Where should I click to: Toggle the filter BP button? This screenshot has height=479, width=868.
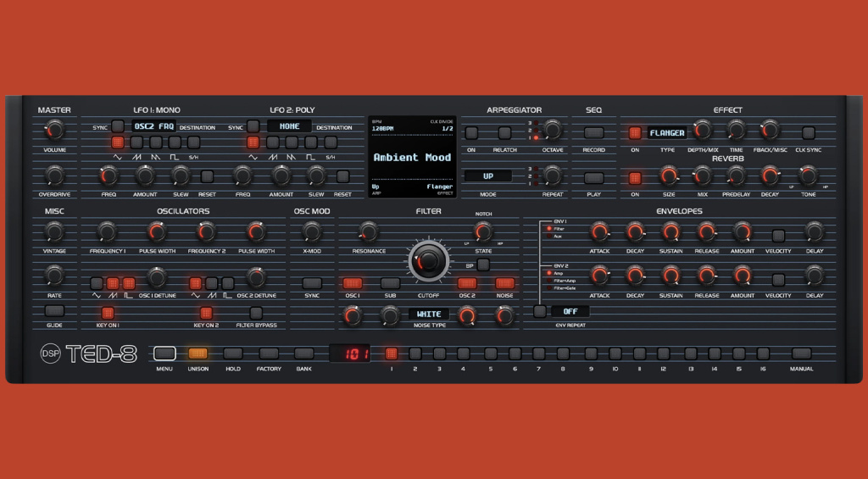pos(482,265)
